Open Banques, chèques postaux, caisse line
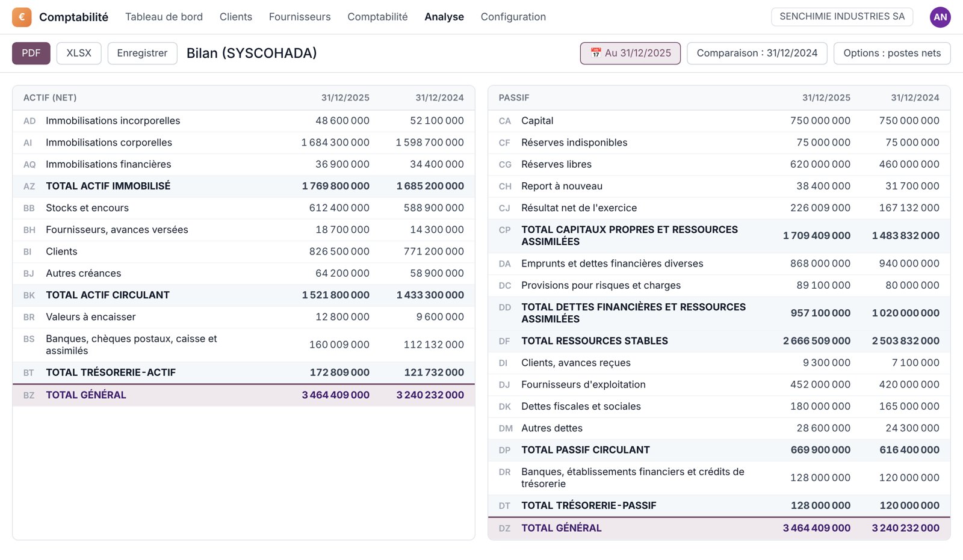The width and height of the screenshot is (963, 560). pos(244,345)
